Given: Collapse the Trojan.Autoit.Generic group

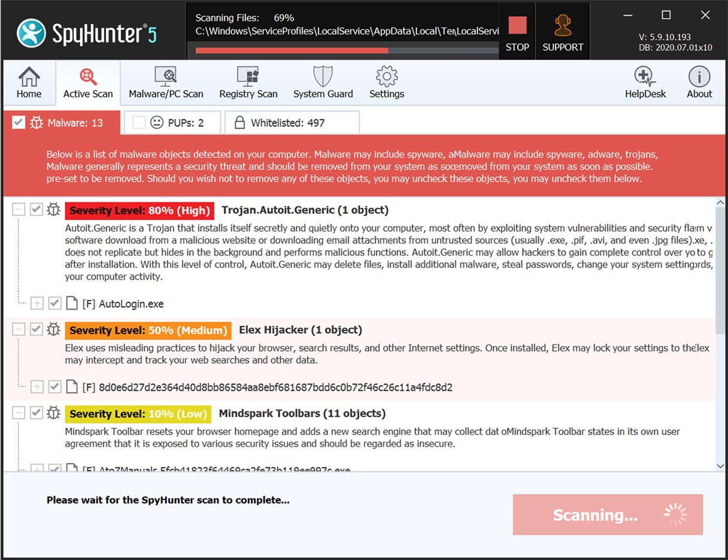Looking at the screenshot, I should tap(19, 210).
